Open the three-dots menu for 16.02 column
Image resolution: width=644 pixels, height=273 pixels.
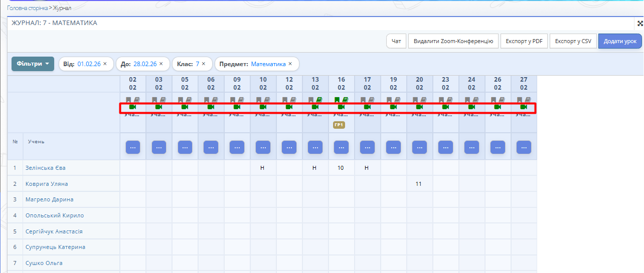341,147
